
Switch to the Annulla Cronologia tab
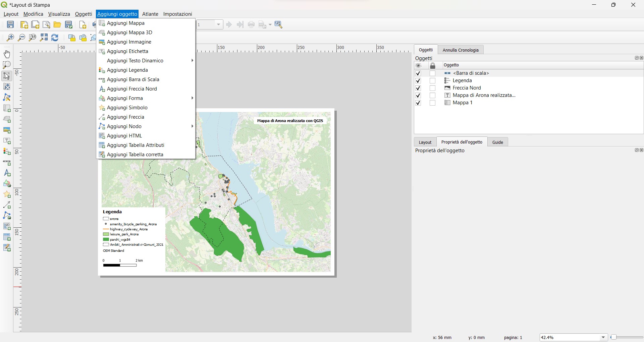[x=460, y=50]
